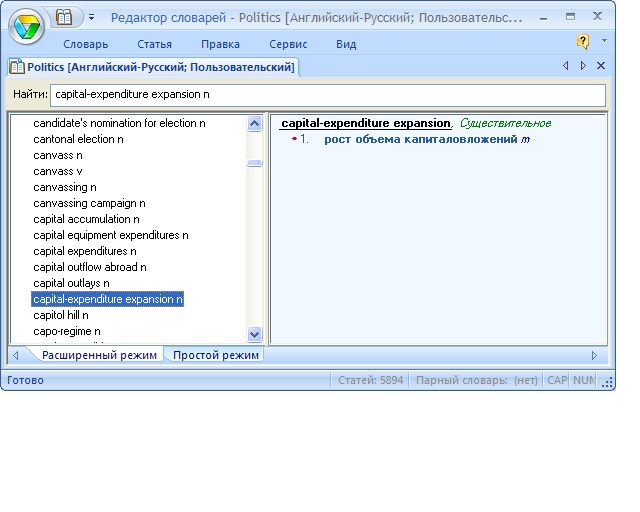The height and width of the screenshot is (512, 640).
Task: Open the Словарь menu
Action: (86, 44)
